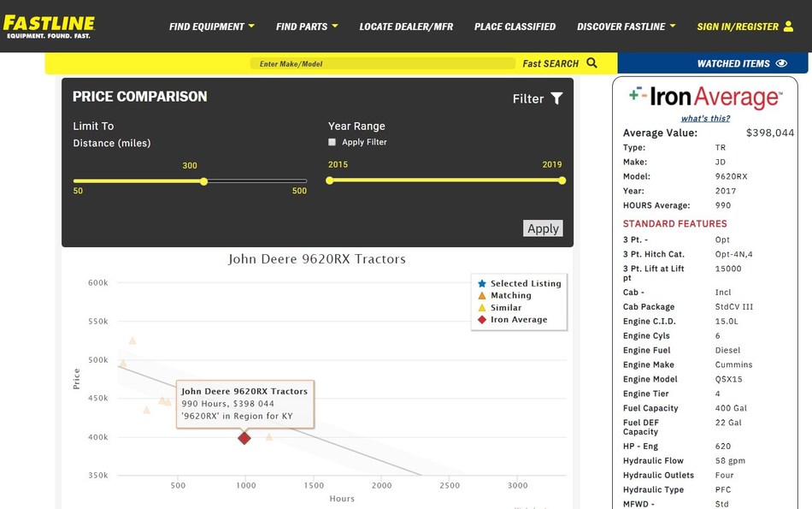Enable the Apply Filter checkbox
The width and height of the screenshot is (812, 509).
click(x=332, y=142)
